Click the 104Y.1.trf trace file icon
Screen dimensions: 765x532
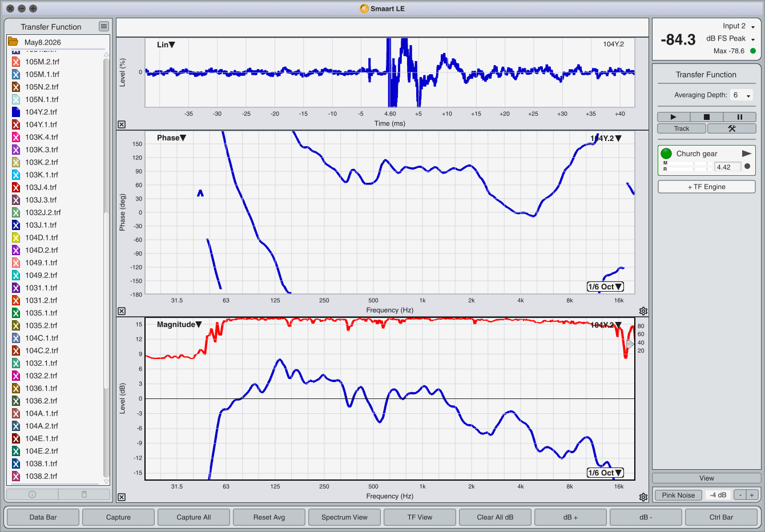click(16, 124)
